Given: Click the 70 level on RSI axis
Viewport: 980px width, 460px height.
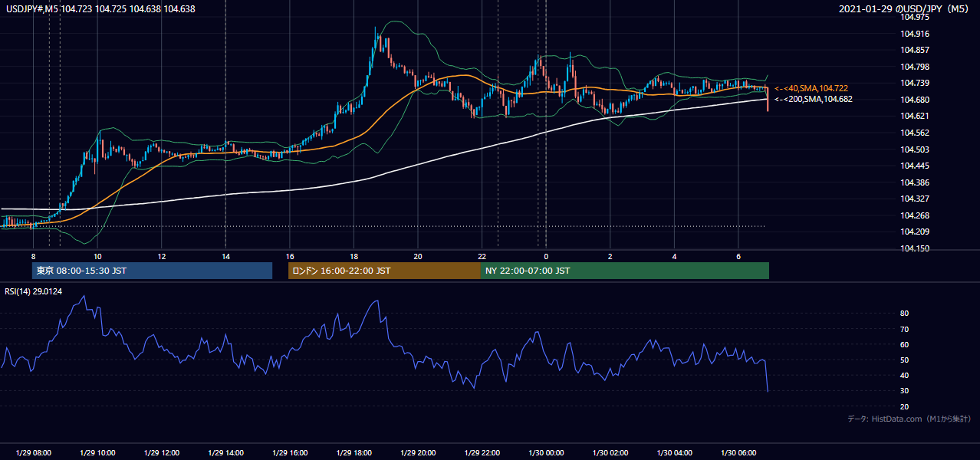Looking at the screenshot, I should click(x=905, y=329).
